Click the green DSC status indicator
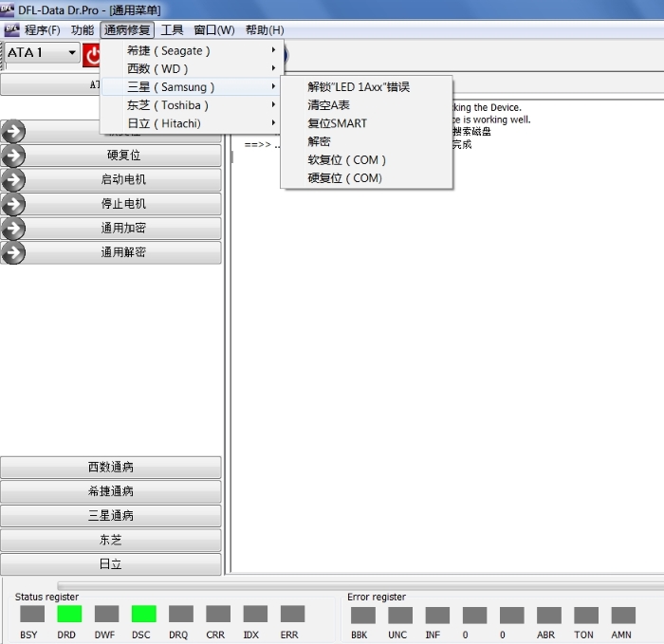664x644 pixels. (143, 614)
